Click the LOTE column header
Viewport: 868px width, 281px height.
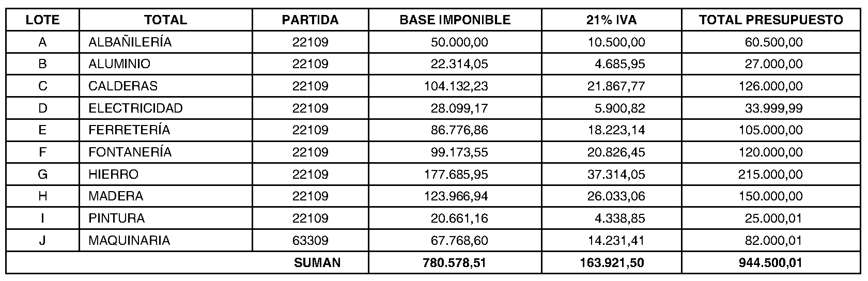(42, 20)
